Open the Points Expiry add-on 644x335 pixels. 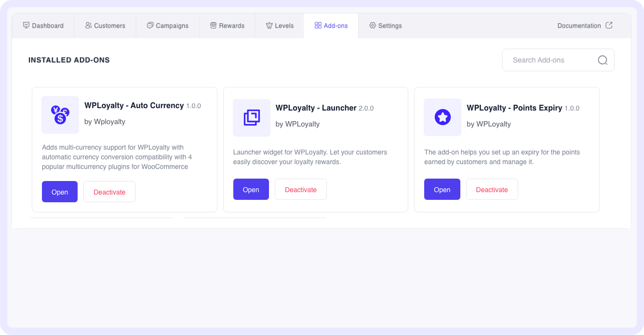pos(442,189)
